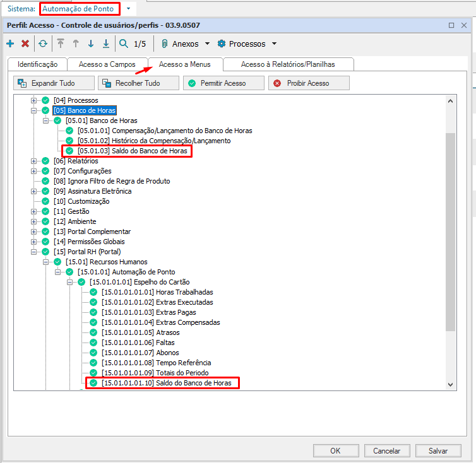Image resolution: width=476 pixels, height=463 pixels.
Task: Open the Sistema dropdown arrow
Action: pos(128,8)
